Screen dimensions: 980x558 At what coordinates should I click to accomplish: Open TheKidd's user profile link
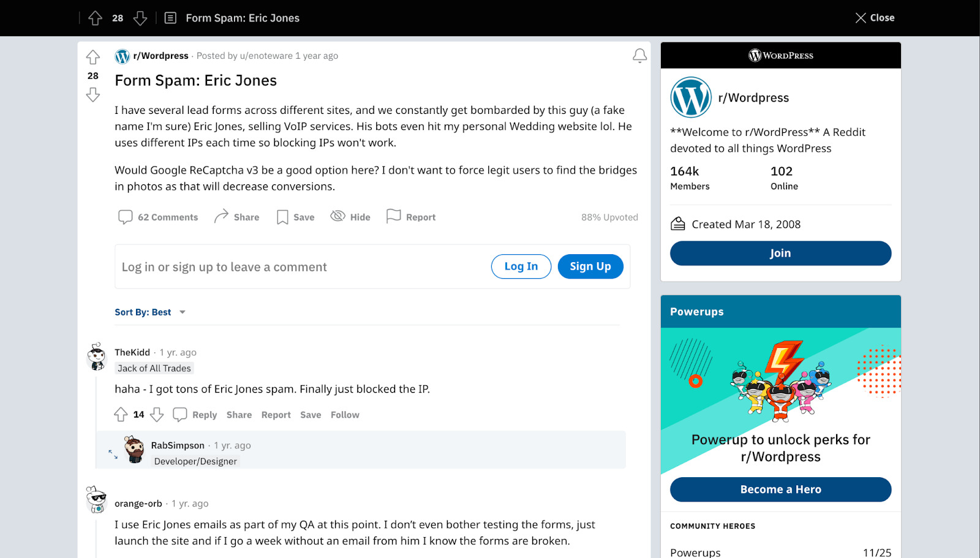coord(132,352)
